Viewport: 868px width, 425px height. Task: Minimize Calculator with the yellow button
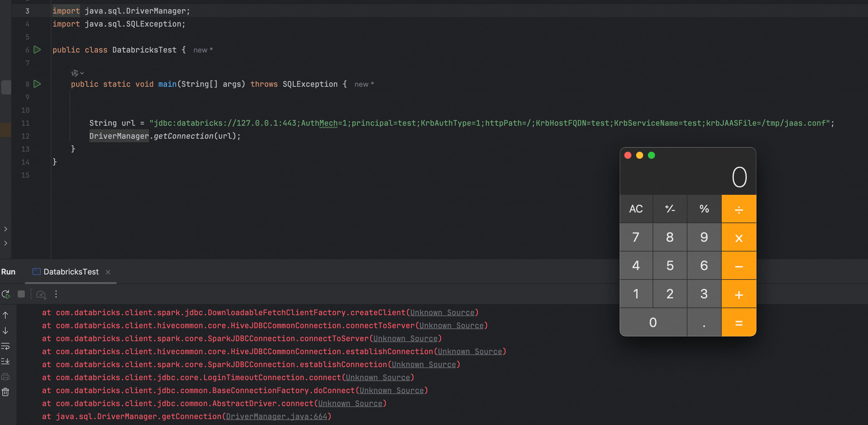tap(640, 155)
